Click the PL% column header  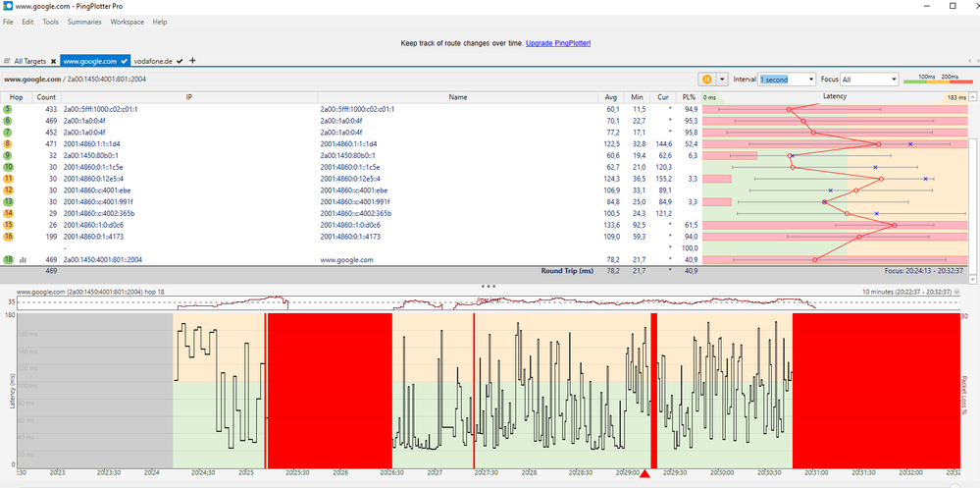(689, 97)
